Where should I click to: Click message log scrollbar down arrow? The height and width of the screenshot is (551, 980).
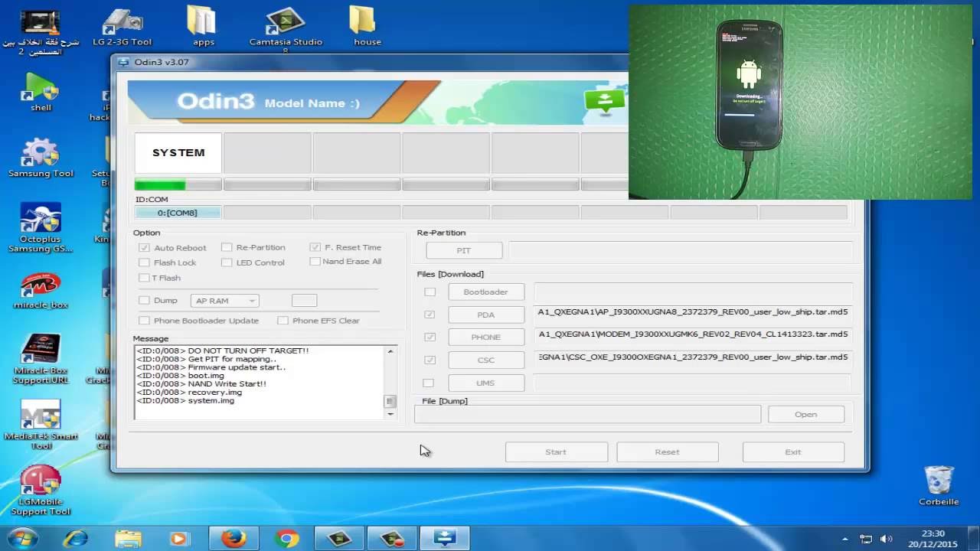tap(390, 414)
